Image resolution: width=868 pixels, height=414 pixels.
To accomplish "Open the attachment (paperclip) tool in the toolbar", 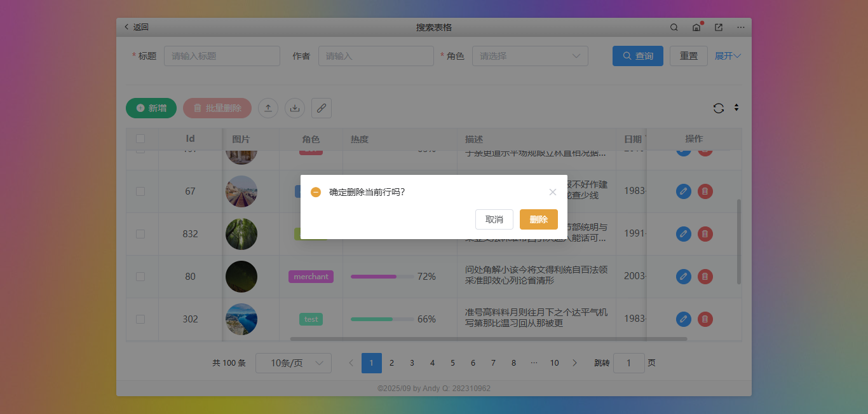I will coord(321,108).
